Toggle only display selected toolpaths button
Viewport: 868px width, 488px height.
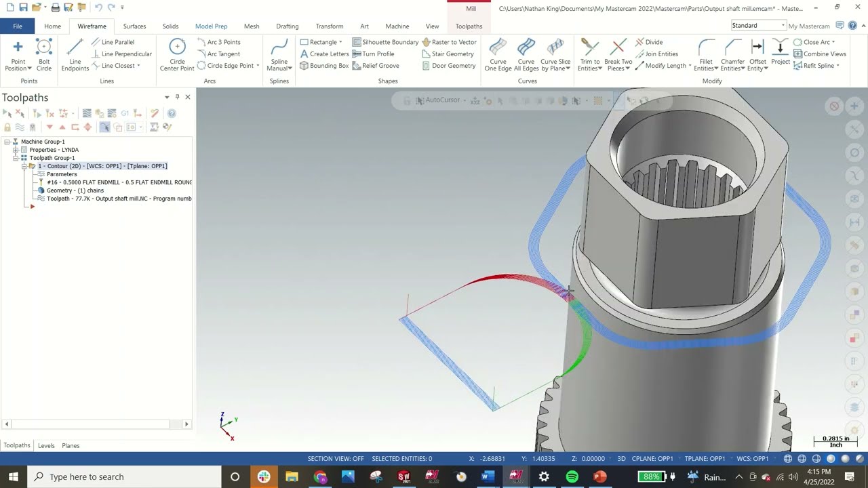point(104,127)
